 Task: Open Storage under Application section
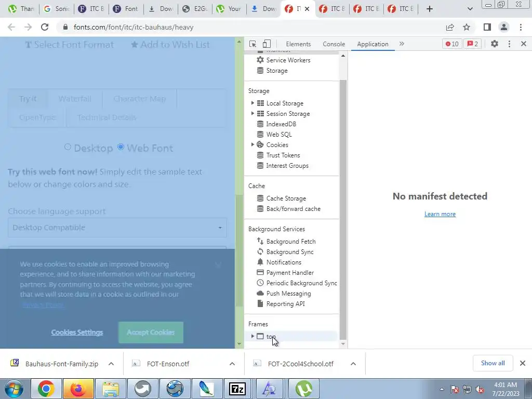(276, 71)
